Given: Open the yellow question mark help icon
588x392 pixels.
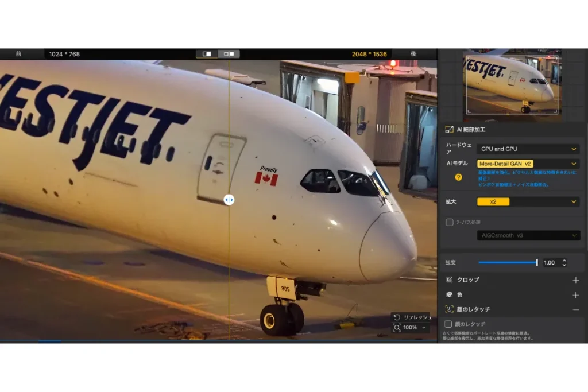Looking at the screenshot, I should click(x=458, y=177).
